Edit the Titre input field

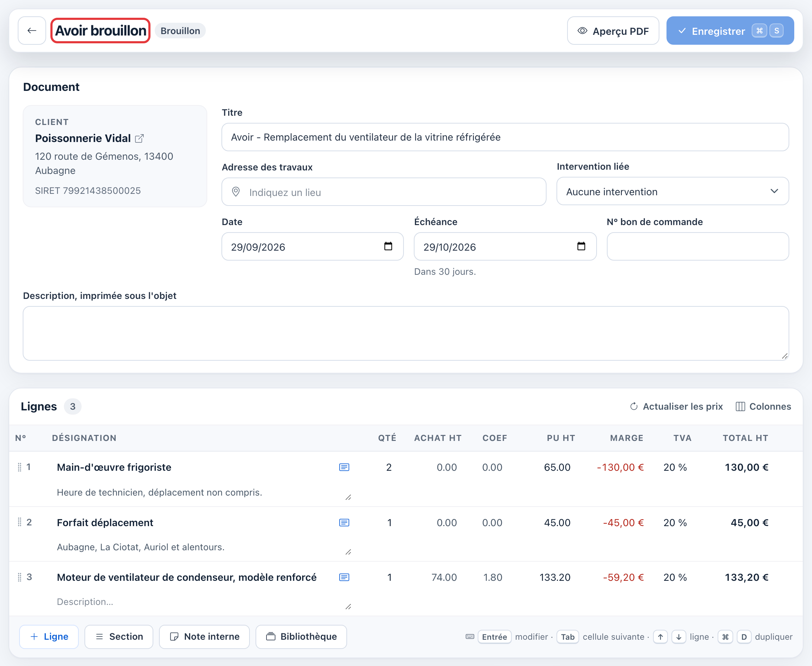505,137
